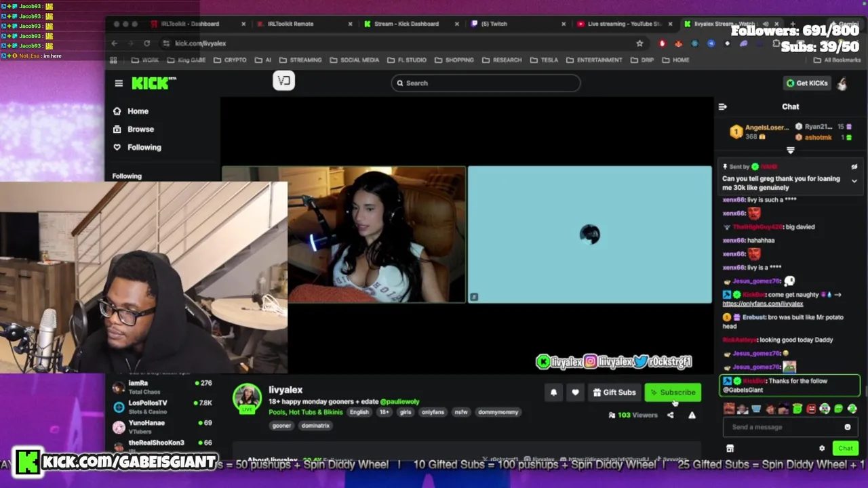Image resolution: width=868 pixels, height=488 pixels.
Task: Open chat settings gear
Action: 822,448
